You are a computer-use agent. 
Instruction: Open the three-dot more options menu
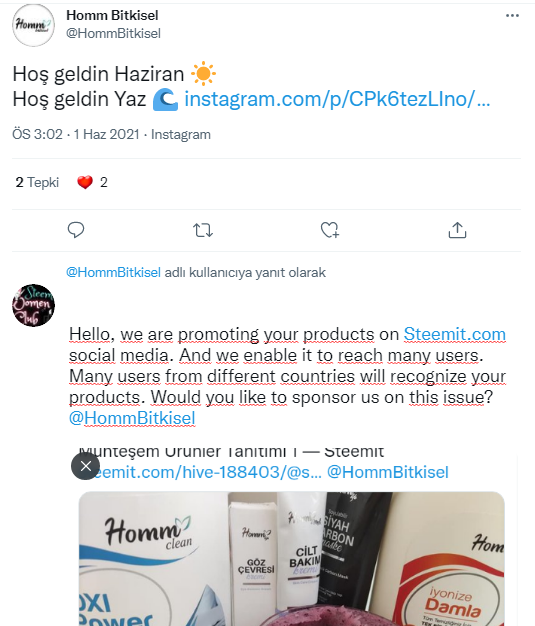(512, 16)
